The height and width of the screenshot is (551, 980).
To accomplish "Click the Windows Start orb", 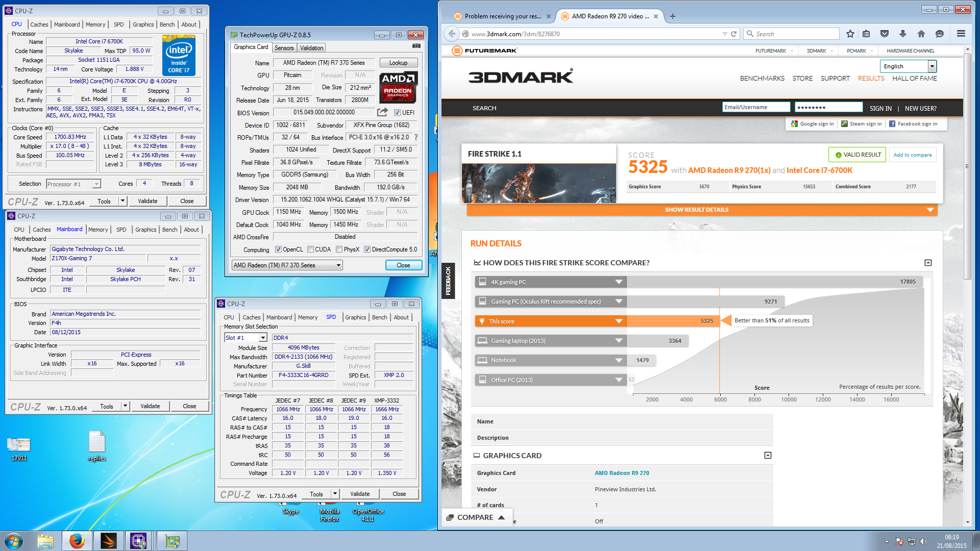I will tap(14, 541).
